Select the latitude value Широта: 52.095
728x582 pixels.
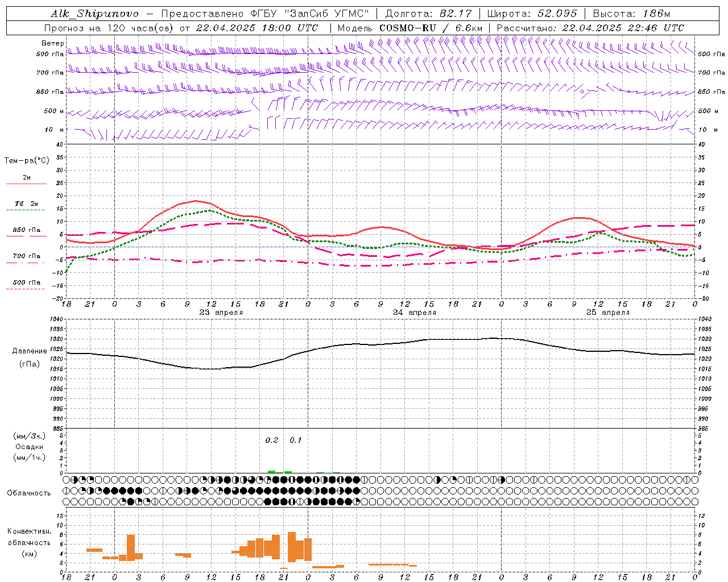point(532,14)
